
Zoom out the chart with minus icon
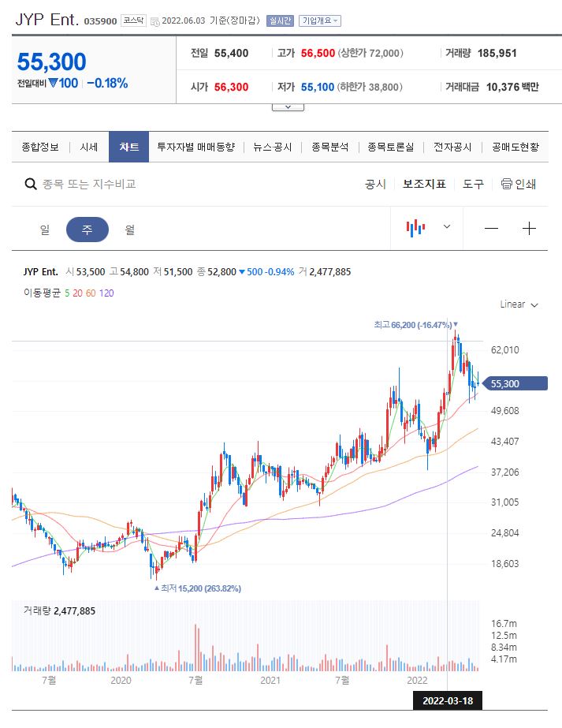[491, 229]
